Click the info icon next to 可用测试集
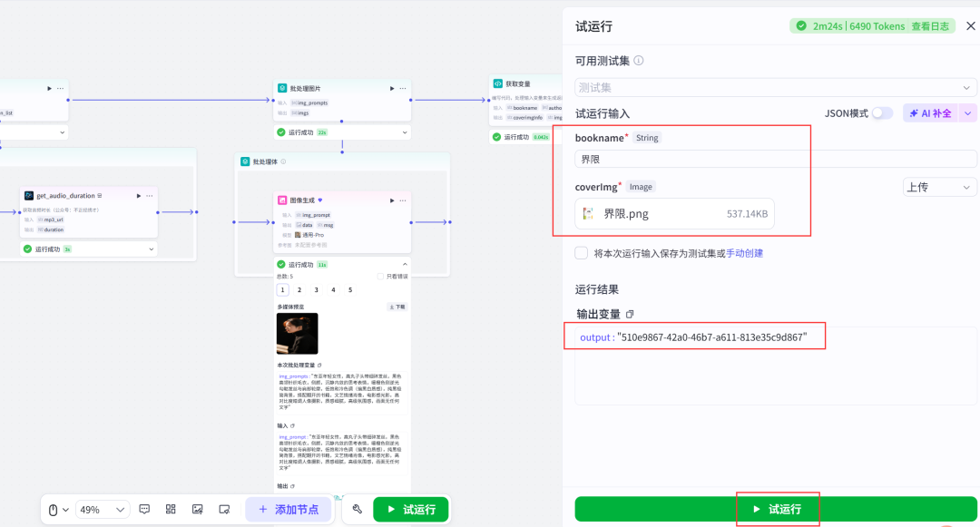The height and width of the screenshot is (527, 980). pos(639,61)
